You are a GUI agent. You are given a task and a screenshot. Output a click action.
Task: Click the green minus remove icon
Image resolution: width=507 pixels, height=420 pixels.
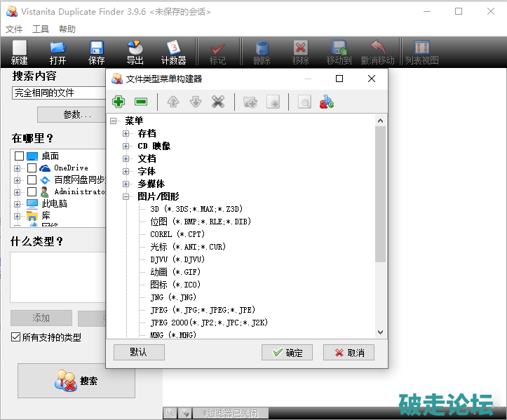141,102
